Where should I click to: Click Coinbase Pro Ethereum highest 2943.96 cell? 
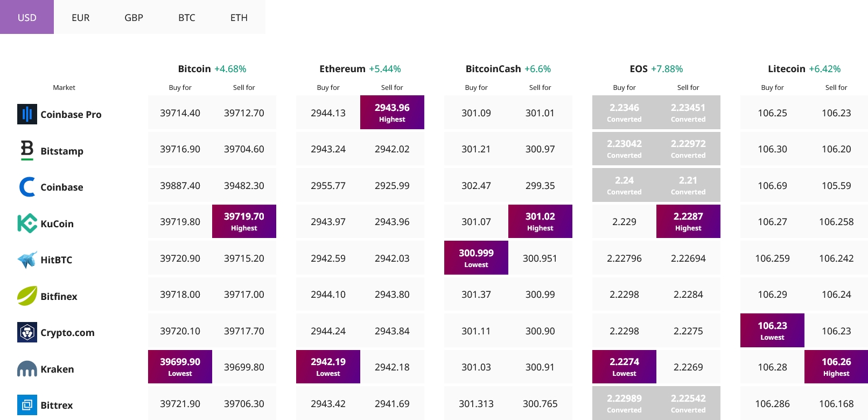point(392,113)
